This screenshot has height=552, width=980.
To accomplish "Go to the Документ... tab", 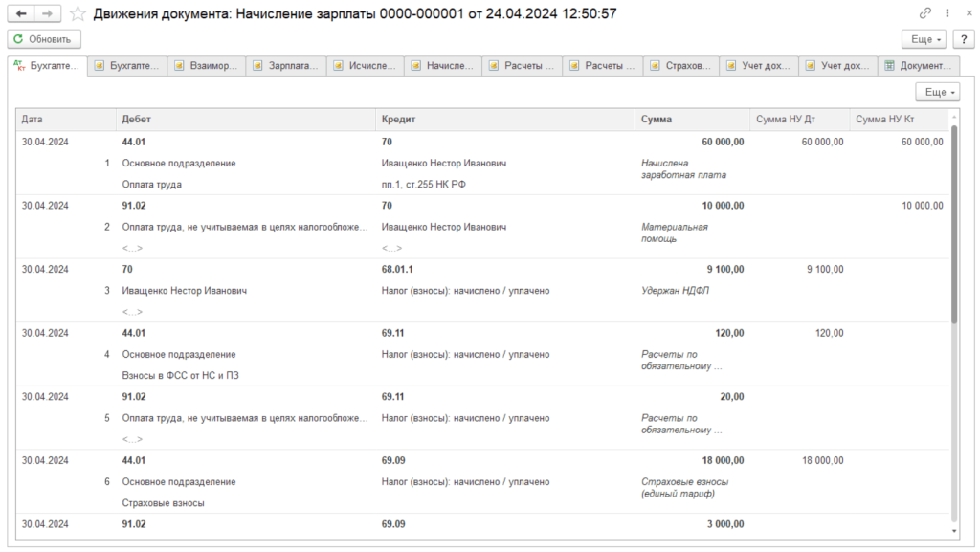I will 919,66.
